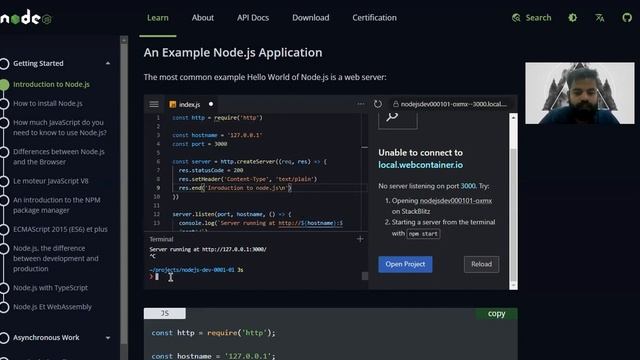
Task: Open the Learn tab
Action: [x=158, y=18]
